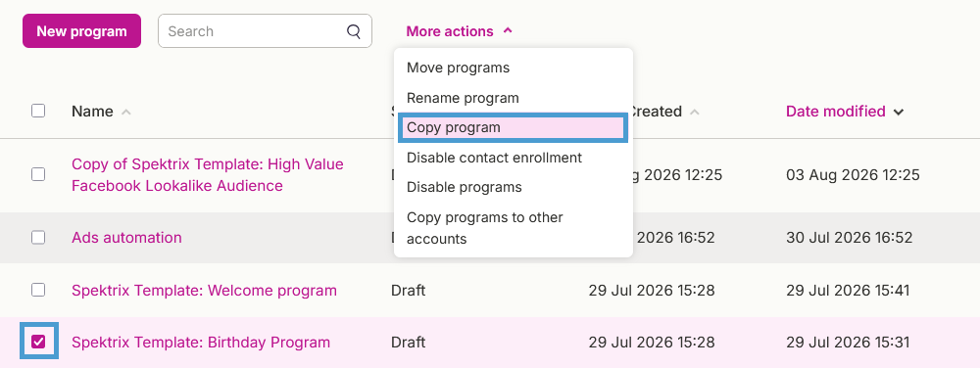The width and height of the screenshot is (980, 368).
Task: Click the Created column sort arrow
Action: pos(695,112)
